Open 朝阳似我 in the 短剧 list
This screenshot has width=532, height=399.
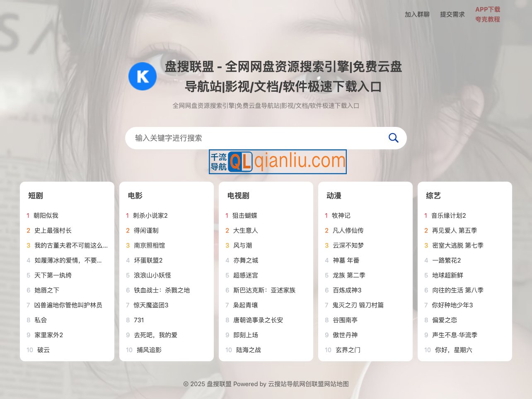coord(46,215)
